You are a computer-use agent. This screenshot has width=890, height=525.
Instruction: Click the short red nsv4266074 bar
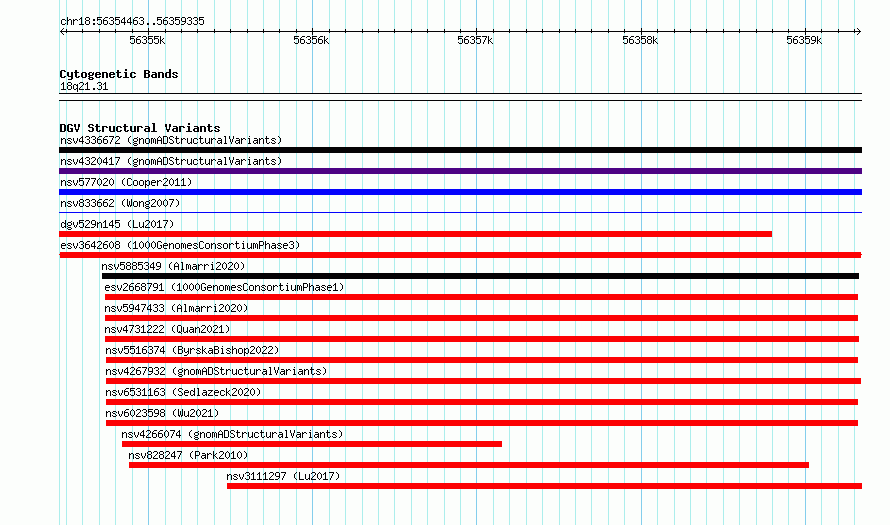(312, 444)
